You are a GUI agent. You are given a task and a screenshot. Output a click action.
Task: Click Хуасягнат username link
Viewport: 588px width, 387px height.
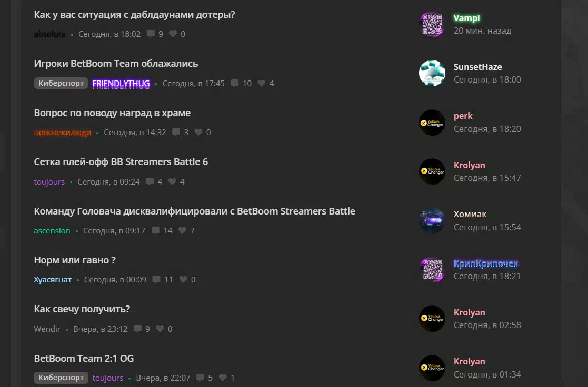53,280
